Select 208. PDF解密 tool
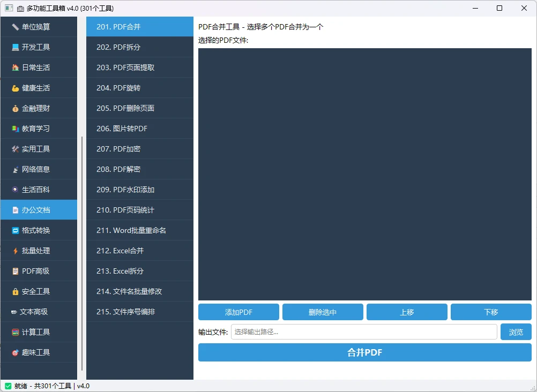537x392 pixels. pyautogui.click(x=140, y=169)
